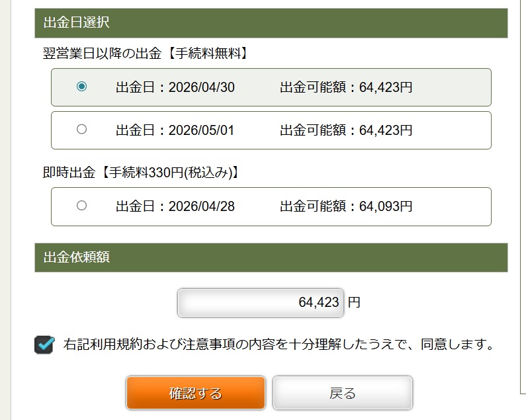Click the 円 unit label beside the input

pos(354,303)
